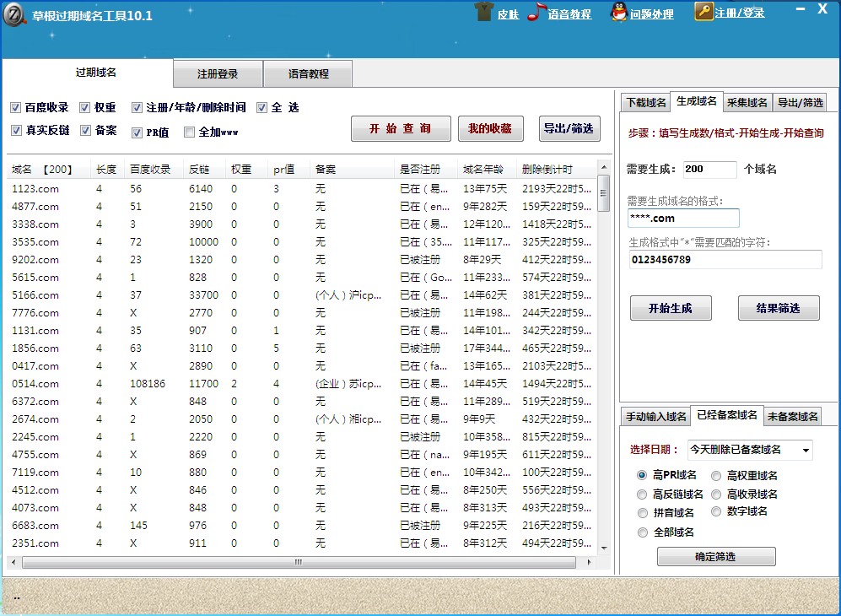This screenshot has height=616, width=841.
Task: Select the 高反链域名 radio button
Action: 642,494
